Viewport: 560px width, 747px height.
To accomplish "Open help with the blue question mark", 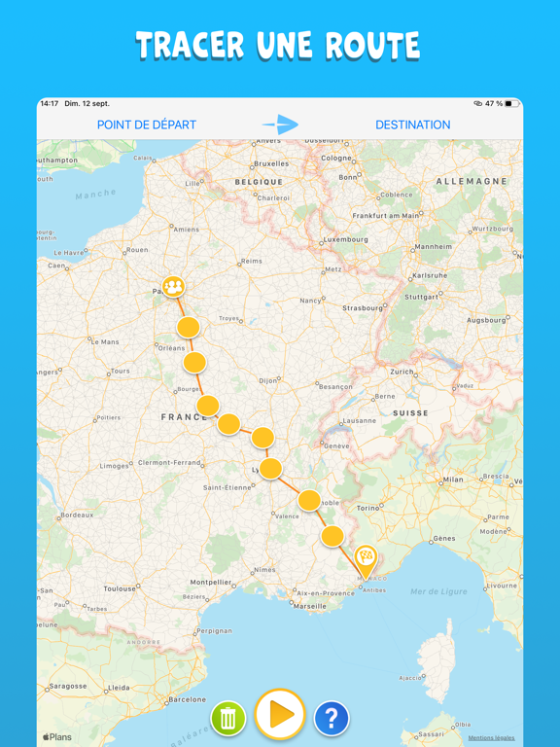I will click(332, 719).
